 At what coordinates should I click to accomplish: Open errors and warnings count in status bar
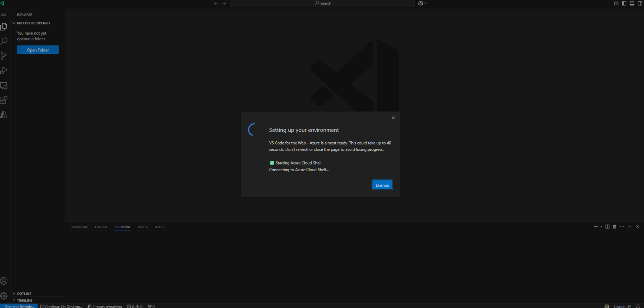[x=135, y=306]
